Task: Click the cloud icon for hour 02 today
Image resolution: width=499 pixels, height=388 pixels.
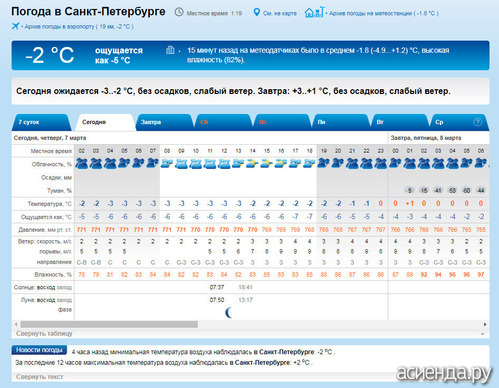Action: pos(82,163)
